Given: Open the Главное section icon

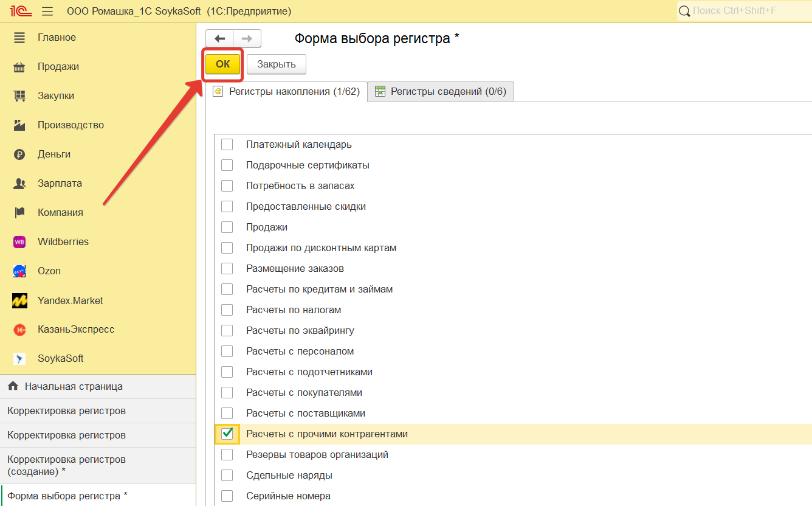Looking at the screenshot, I should (x=19, y=38).
